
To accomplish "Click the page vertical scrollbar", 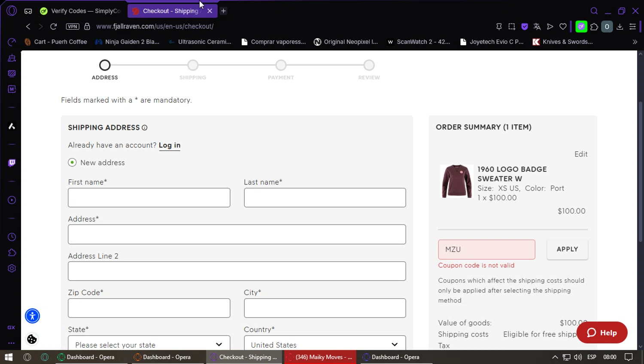I will [640, 171].
